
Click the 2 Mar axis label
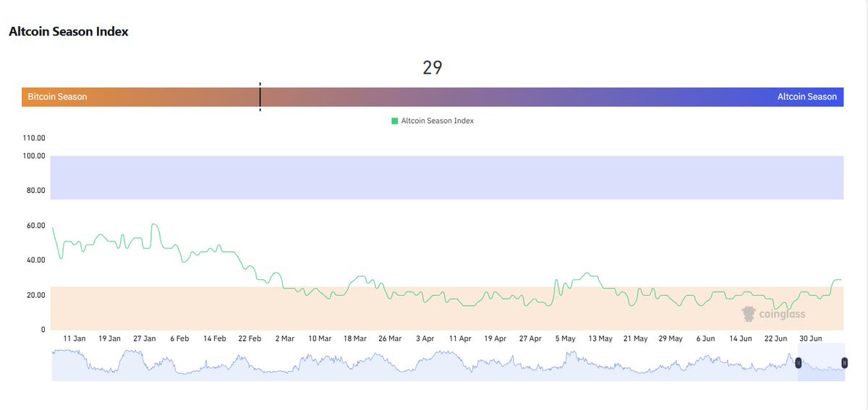pyautogui.click(x=284, y=338)
